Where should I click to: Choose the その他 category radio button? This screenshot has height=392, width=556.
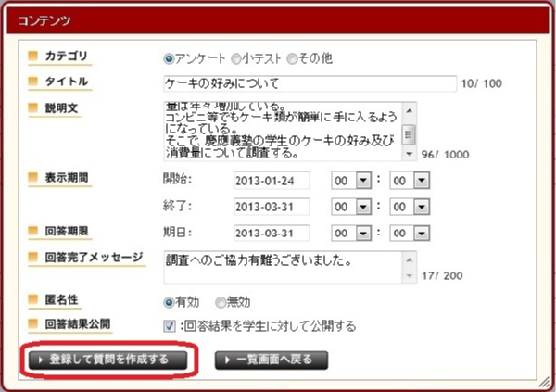pos(292,58)
